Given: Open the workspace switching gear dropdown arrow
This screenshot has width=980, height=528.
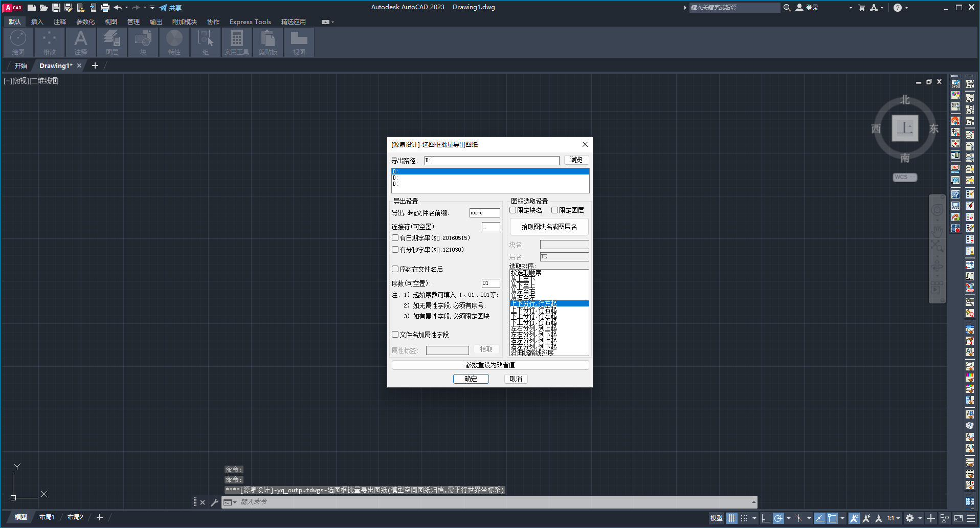Looking at the screenshot, I should coord(920,518).
